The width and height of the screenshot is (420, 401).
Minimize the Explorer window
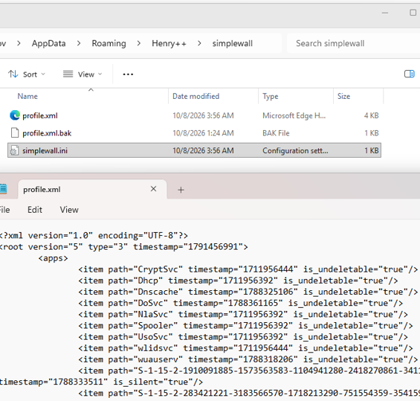tap(385, 13)
